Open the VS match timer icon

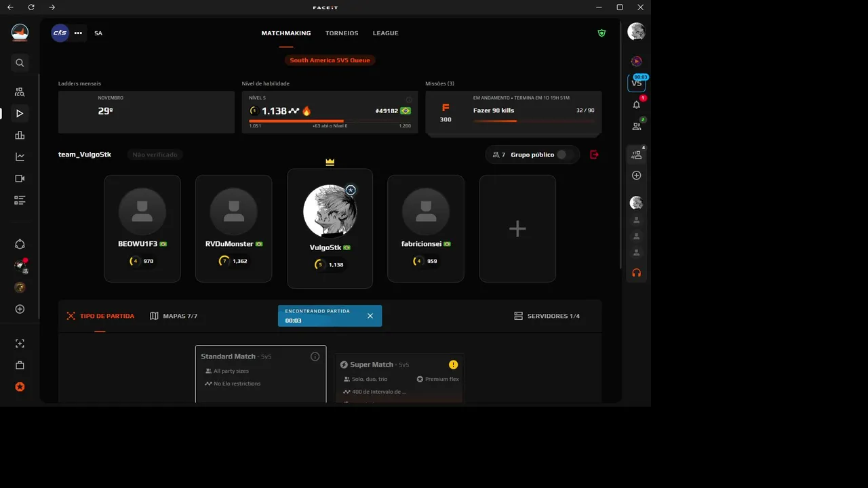636,83
